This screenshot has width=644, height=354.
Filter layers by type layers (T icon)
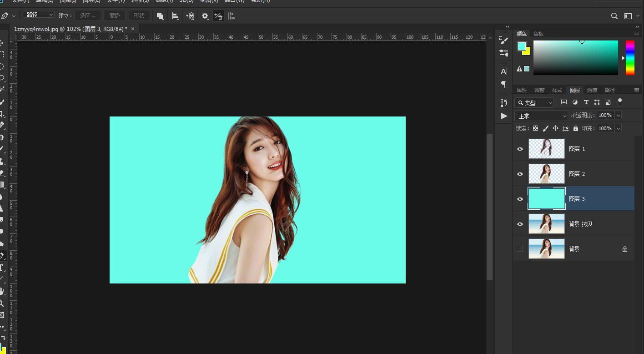click(x=586, y=102)
